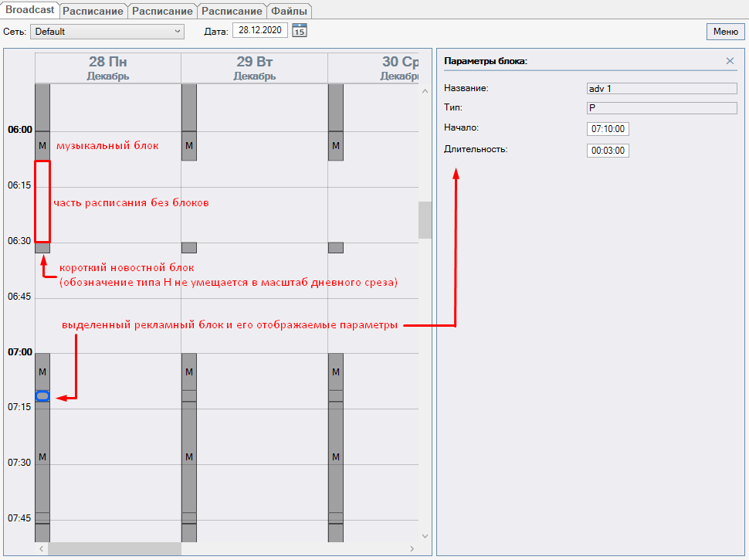Click the Длительность field 00:03:00
The height and width of the screenshot is (560, 749).
tap(608, 151)
